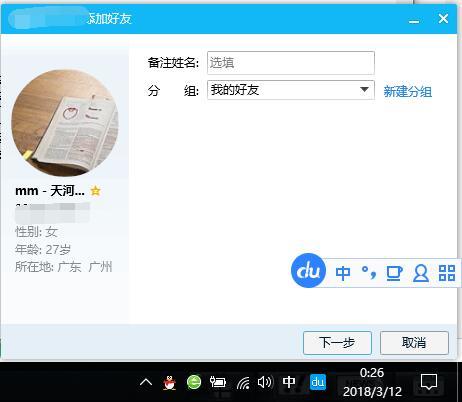
Task: Expand the 我的好友 group dropdown
Action: 291,90
